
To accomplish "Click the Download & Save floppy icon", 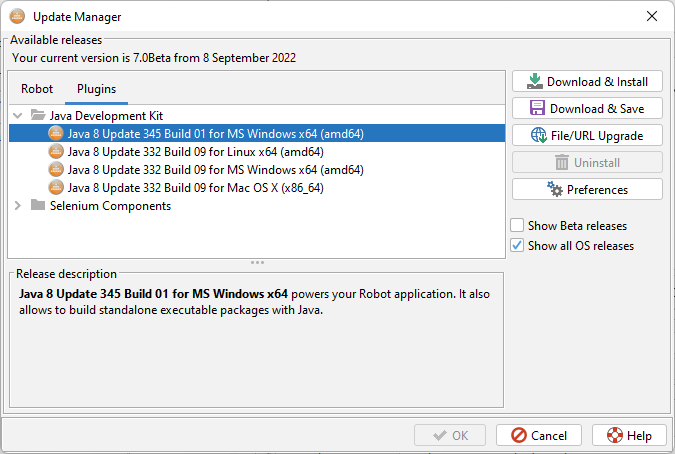I will click(537, 108).
